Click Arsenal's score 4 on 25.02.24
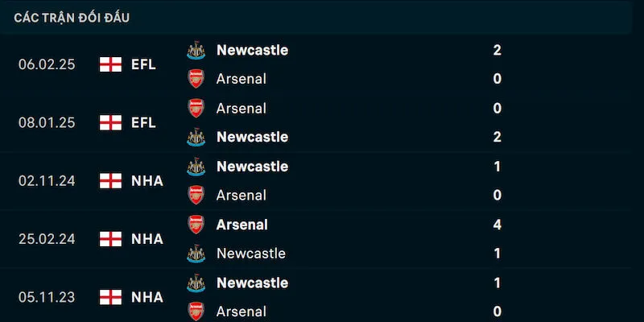 click(497, 225)
